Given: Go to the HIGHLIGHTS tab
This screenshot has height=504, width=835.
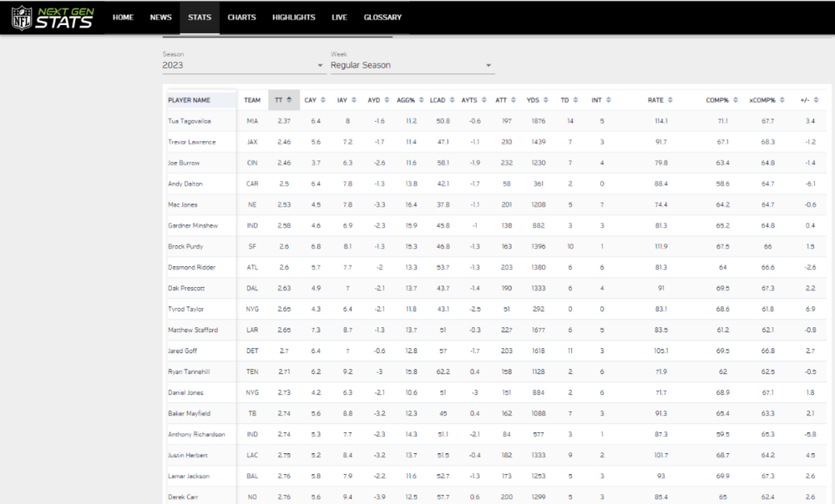Looking at the screenshot, I should (x=294, y=18).
